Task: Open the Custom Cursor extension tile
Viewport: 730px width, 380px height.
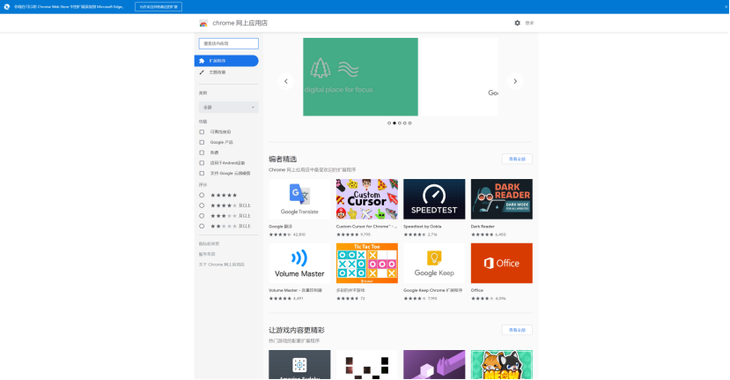Action: coord(367,199)
